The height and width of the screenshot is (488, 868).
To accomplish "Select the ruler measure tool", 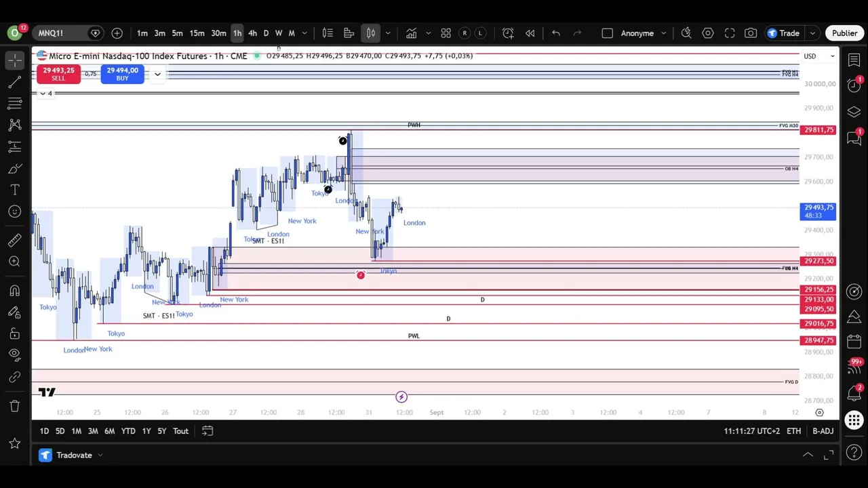I will click(x=15, y=240).
